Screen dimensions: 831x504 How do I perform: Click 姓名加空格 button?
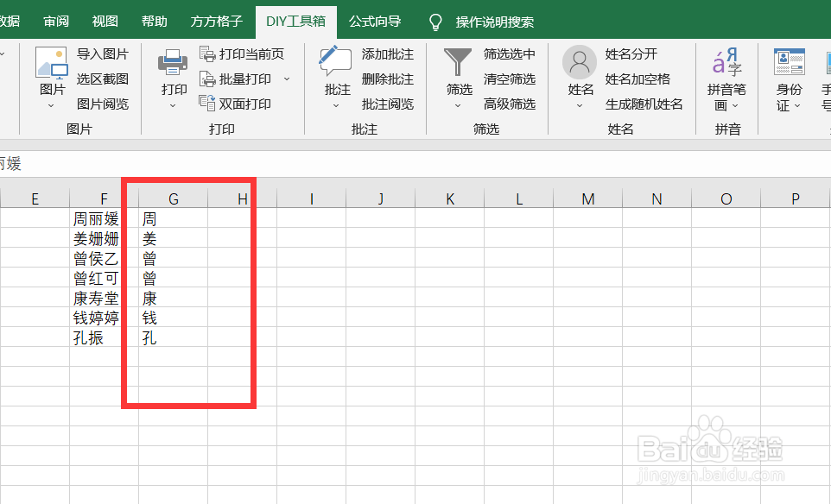tap(638, 79)
